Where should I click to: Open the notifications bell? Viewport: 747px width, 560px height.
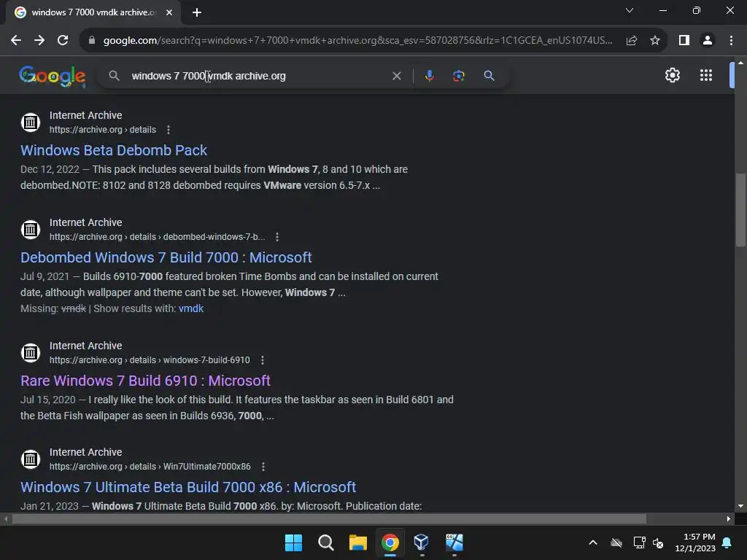point(727,542)
